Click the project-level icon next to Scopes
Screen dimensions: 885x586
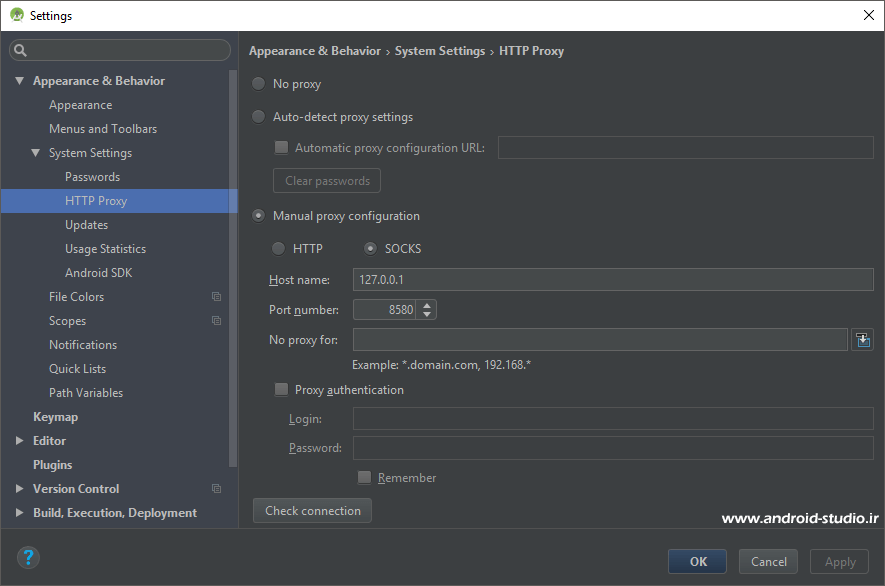pos(216,321)
